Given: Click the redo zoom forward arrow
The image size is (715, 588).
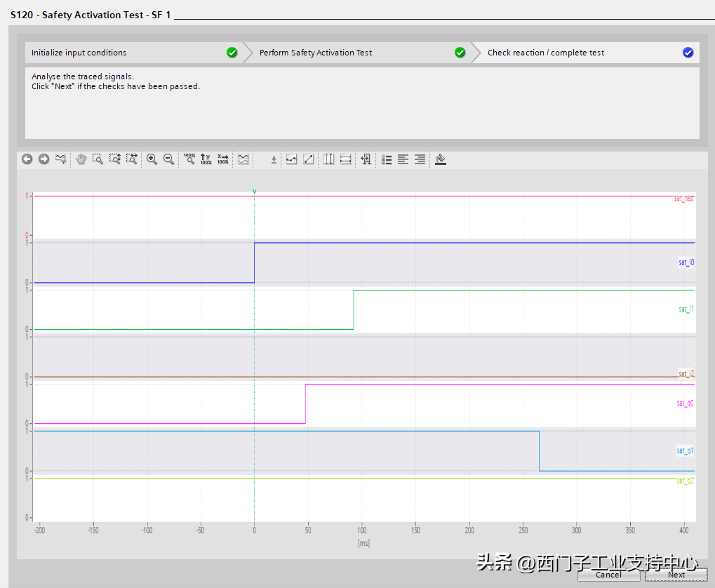Looking at the screenshot, I should pos(44,159).
